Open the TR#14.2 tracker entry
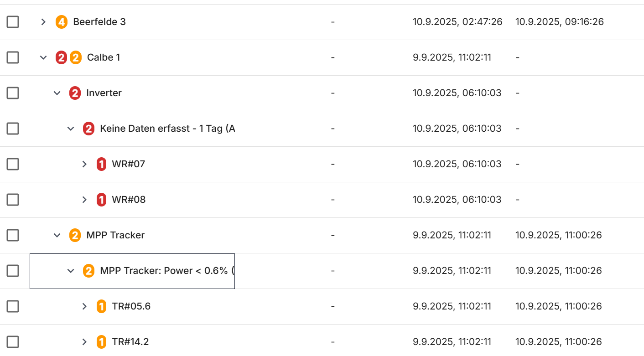Screen dimensions: 644x356 (84, 342)
